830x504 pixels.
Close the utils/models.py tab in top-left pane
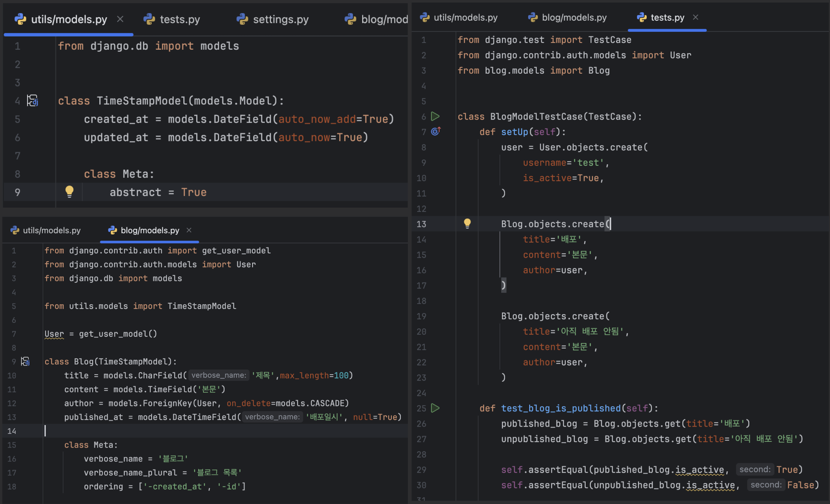120,19
